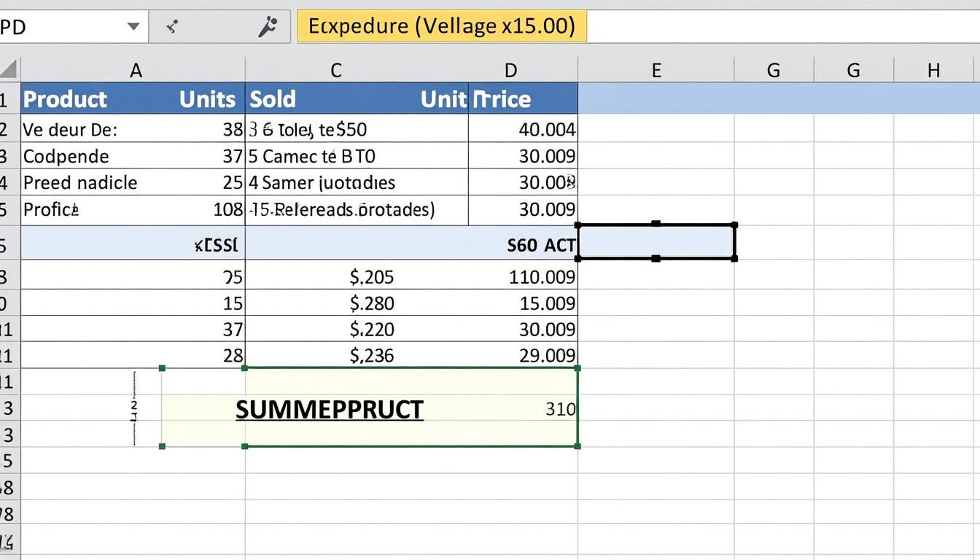Image resolution: width=980 pixels, height=560 pixels.
Task: Click the Insert Function (fx) icon
Action: (x=267, y=26)
